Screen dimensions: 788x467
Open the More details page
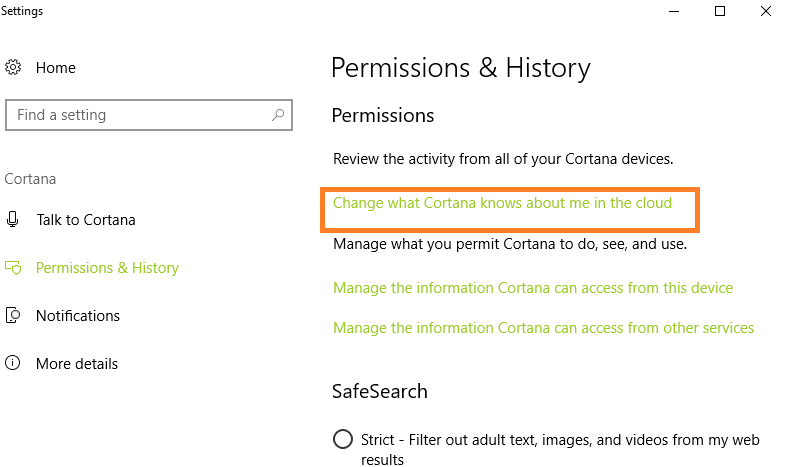[x=77, y=363]
